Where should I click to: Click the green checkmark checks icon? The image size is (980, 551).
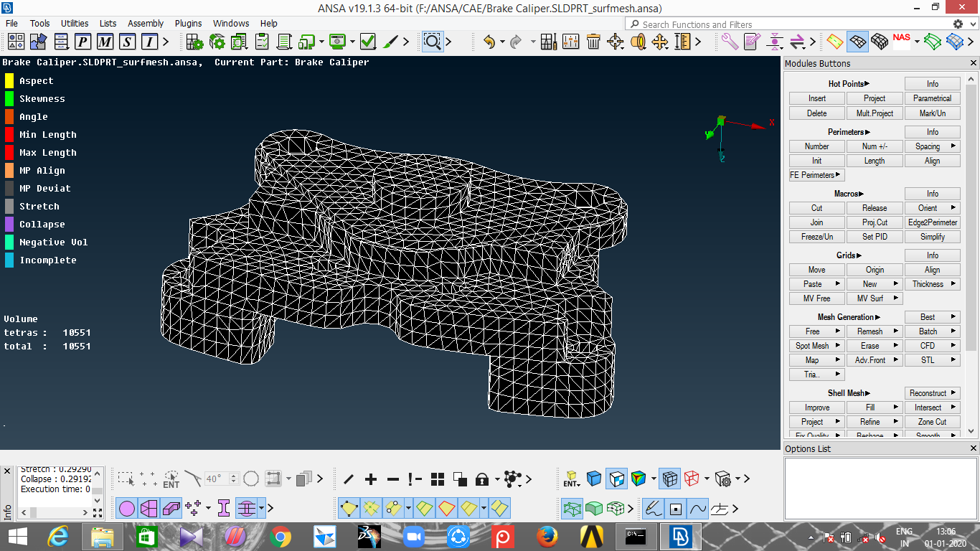(368, 42)
